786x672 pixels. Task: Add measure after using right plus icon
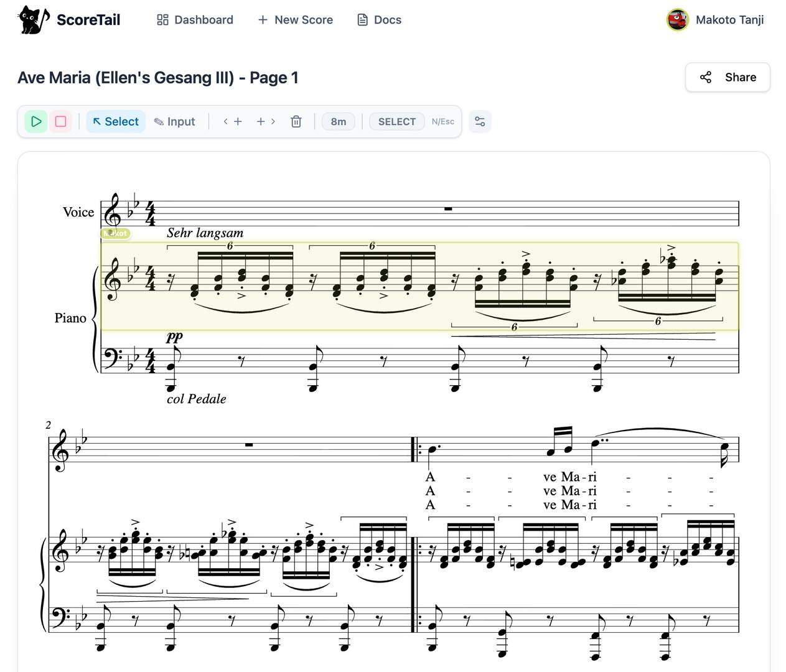[266, 121]
